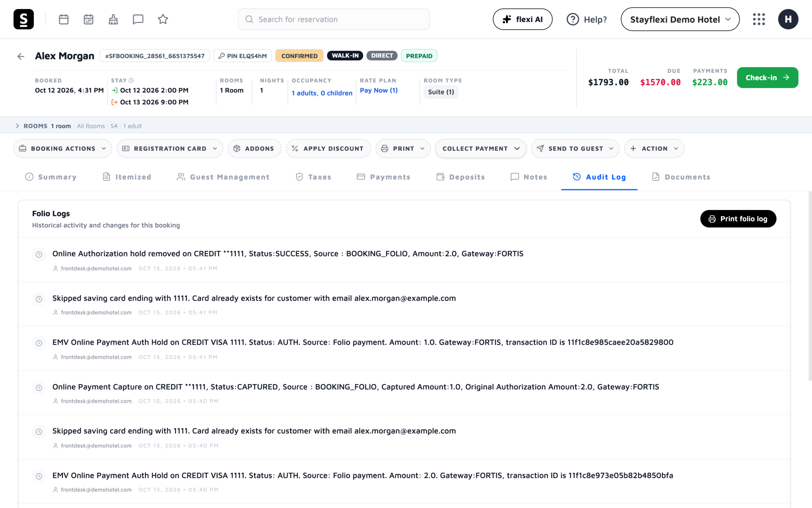This screenshot has height=508, width=812.
Task: Click the star favorites icon
Action: tap(163, 19)
